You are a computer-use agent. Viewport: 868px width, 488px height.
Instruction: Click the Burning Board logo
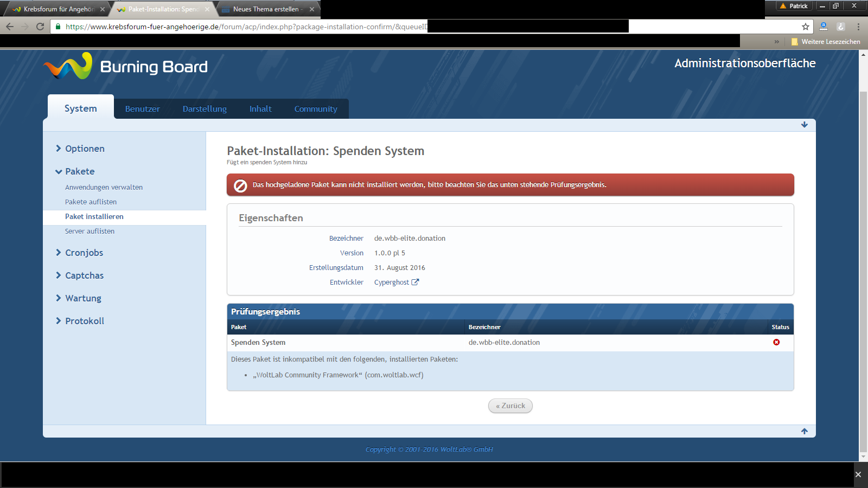pyautogui.click(x=126, y=66)
